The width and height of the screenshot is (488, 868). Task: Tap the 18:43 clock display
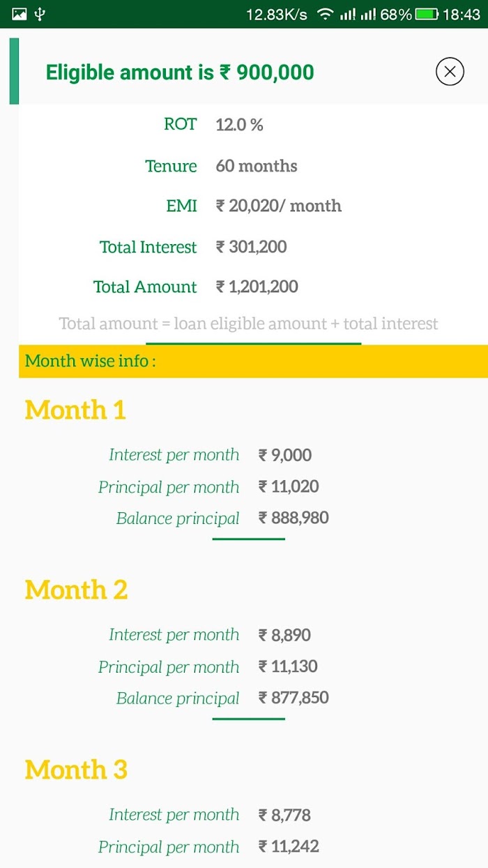[462, 14]
